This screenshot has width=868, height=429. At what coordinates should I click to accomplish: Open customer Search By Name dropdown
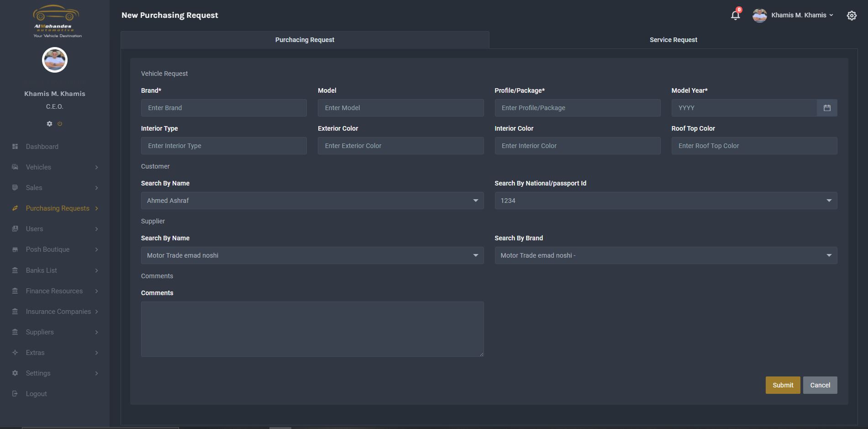[x=312, y=201]
